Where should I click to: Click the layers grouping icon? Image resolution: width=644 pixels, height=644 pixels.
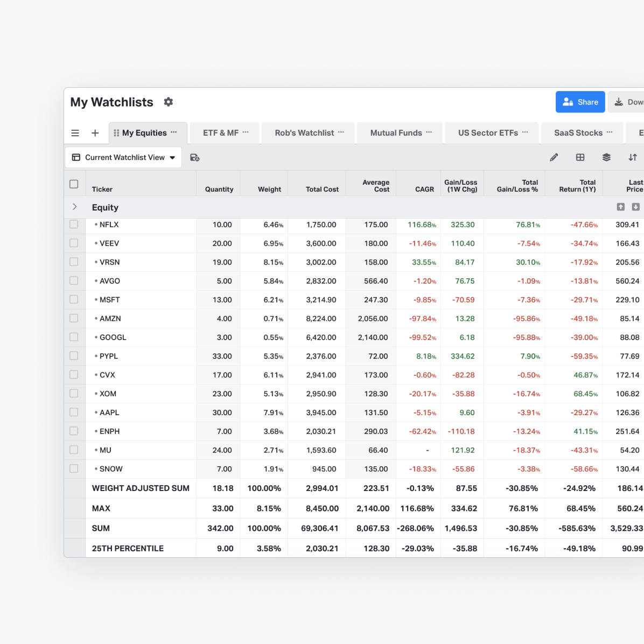pyautogui.click(x=607, y=157)
